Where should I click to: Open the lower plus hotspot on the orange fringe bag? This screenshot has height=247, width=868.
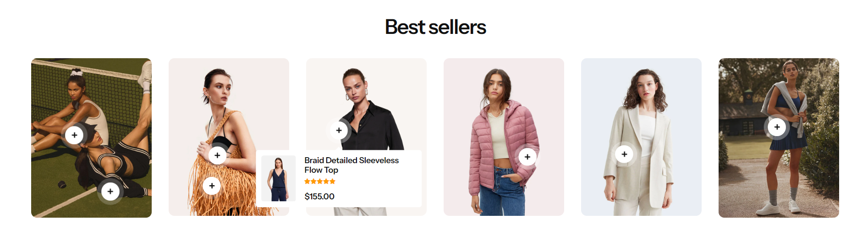[x=212, y=186]
